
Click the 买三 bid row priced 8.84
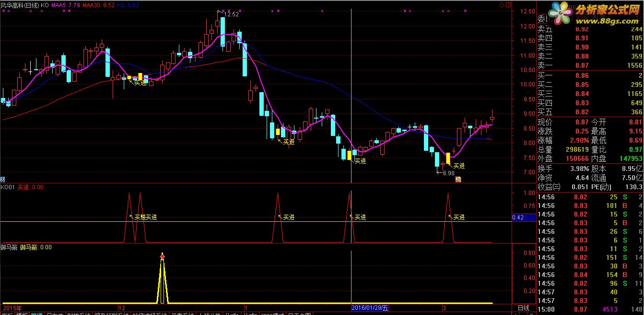(589, 94)
